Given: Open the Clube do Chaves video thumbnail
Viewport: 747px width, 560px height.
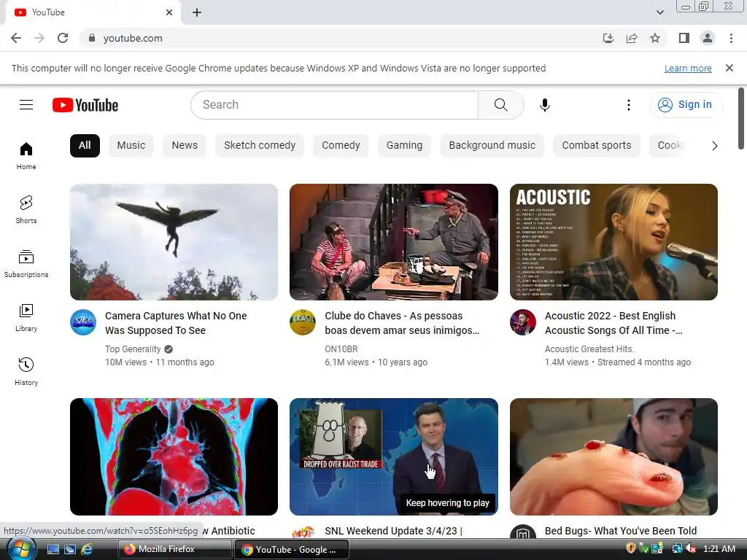Looking at the screenshot, I should pos(394,242).
